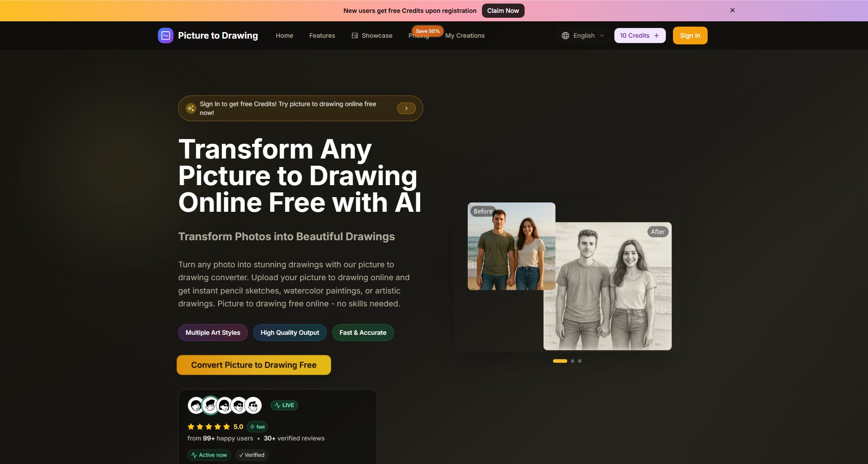Select the second carousel dot

pos(573,361)
